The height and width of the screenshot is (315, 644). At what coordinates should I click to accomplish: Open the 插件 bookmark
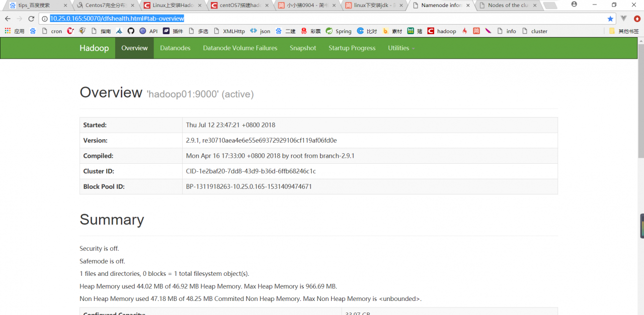173,31
